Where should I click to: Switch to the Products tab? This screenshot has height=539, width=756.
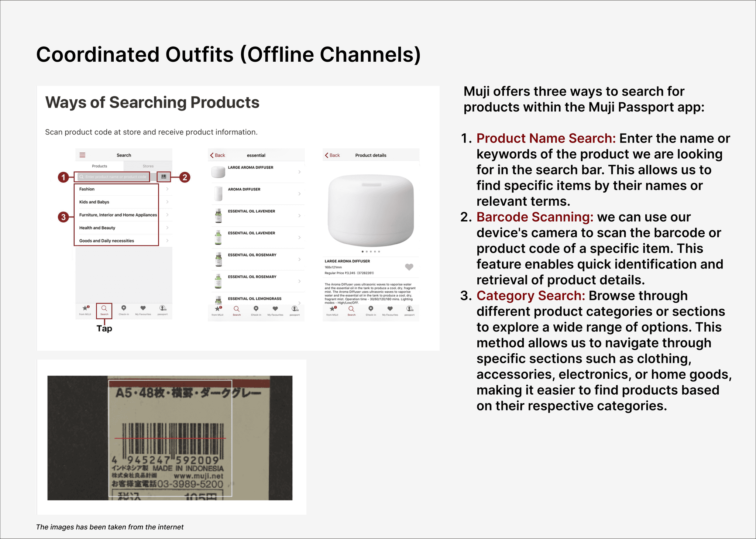click(100, 166)
